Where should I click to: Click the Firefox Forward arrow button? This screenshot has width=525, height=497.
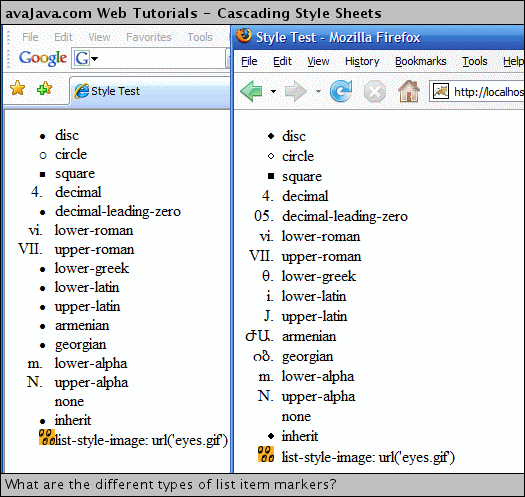pyautogui.click(x=295, y=91)
